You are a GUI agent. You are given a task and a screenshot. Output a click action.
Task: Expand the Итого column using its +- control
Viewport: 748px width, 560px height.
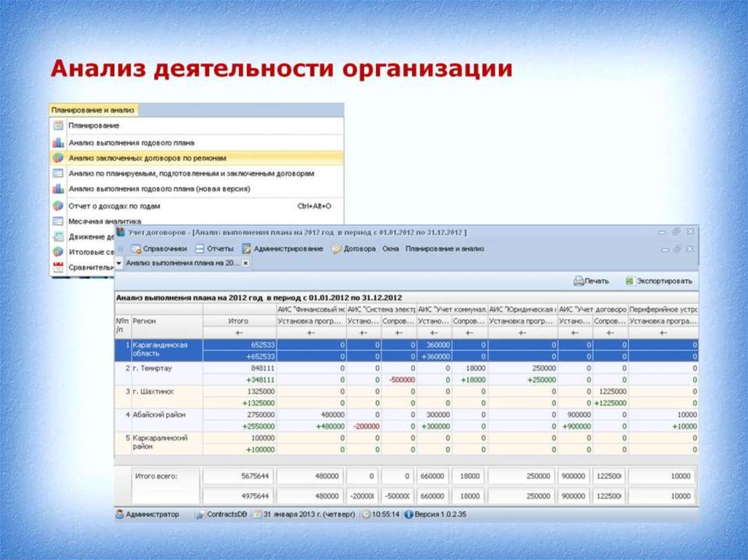[239, 333]
